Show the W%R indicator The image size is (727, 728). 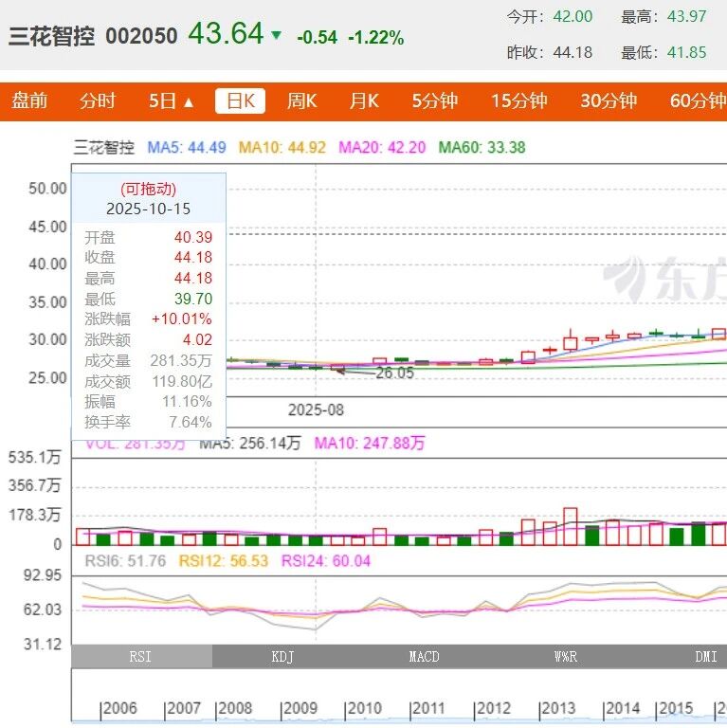(565, 656)
